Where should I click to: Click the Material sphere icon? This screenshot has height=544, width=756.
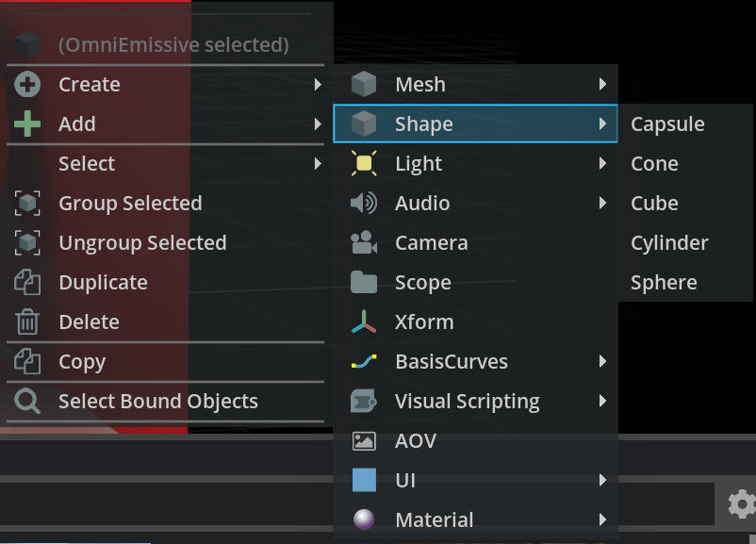click(x=364, y=519)
